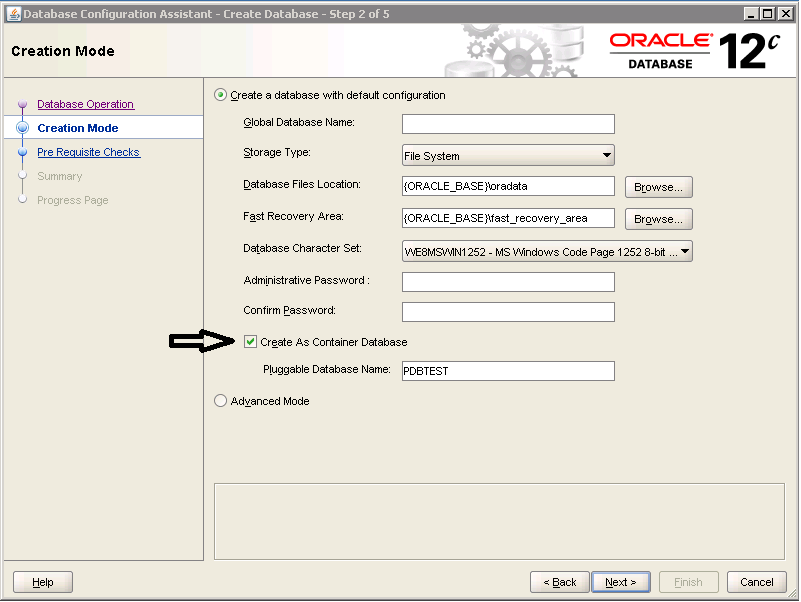Toggle 'Create As Container Database' checkbox
The height and width of the screenshot is (602, 801).
click(x=250, y=342)
